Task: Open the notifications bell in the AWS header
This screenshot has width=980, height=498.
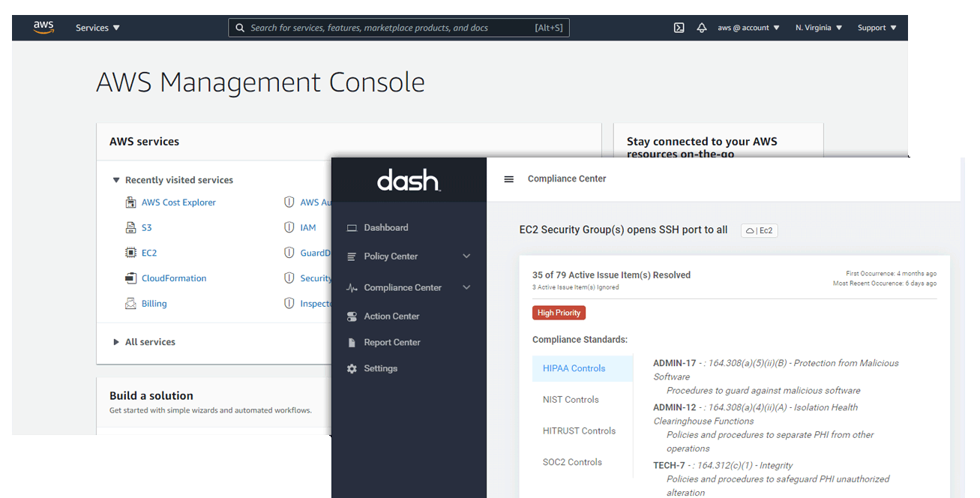Action: click(702, 28)
